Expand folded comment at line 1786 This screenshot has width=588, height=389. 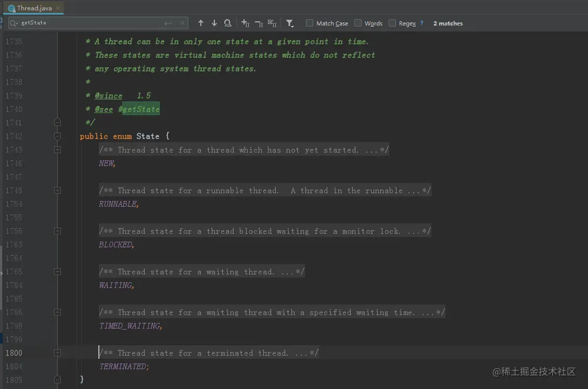57,312
